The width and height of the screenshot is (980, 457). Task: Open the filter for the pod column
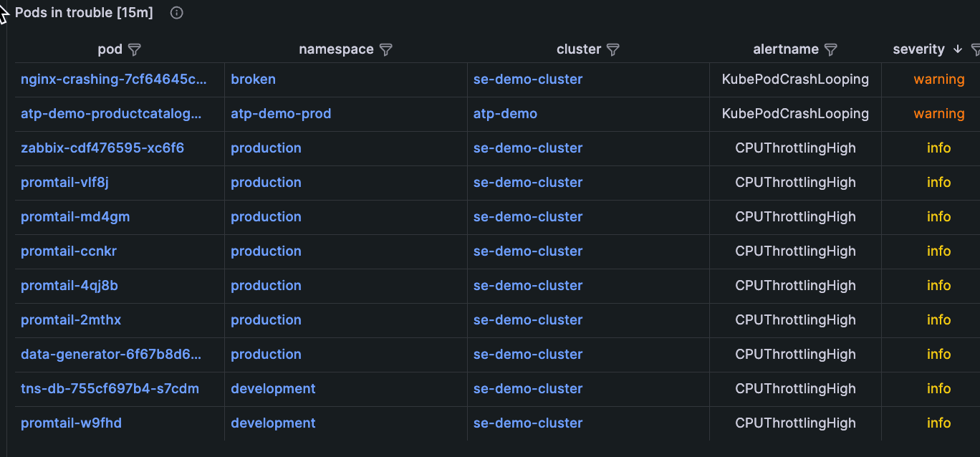[135, 49]
